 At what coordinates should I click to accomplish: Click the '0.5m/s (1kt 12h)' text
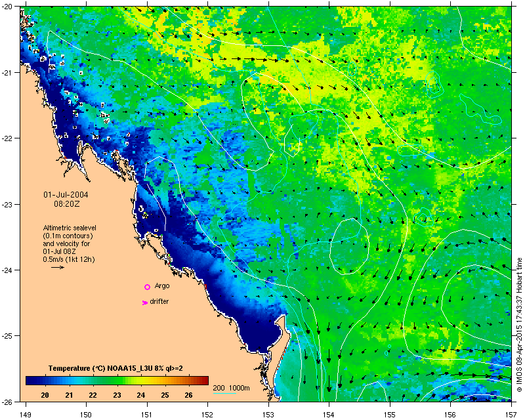coord(69,259)
